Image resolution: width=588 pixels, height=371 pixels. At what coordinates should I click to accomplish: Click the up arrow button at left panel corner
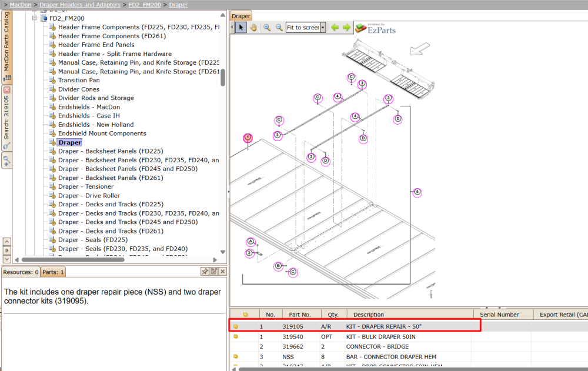pos(6,242)
